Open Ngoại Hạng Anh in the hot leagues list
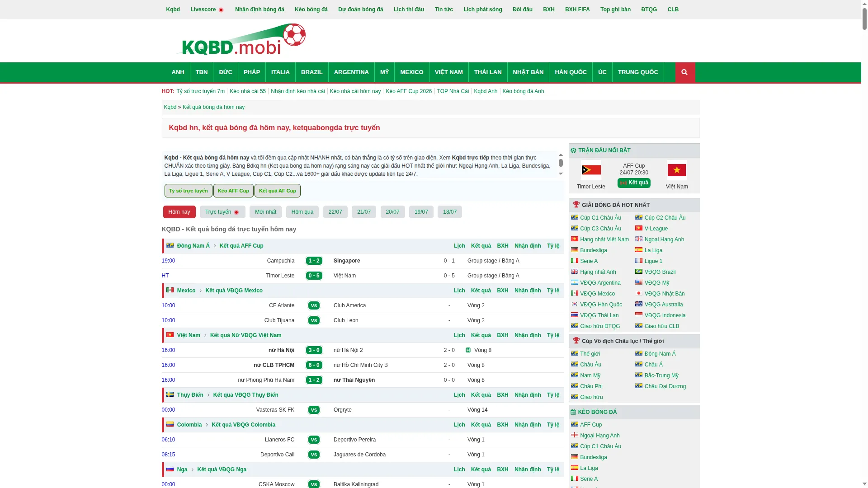The width and height of the screenshot is (868, 488). (x=664, y=239)
